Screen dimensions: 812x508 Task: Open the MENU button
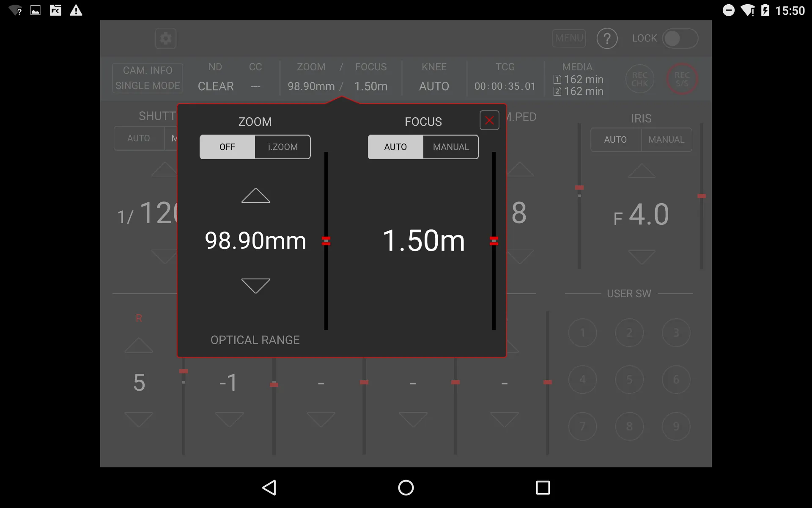point(569,38)
